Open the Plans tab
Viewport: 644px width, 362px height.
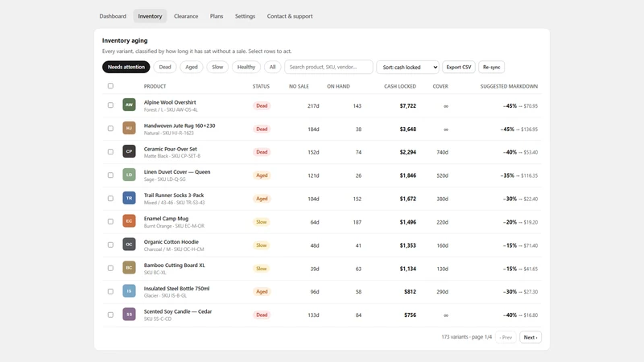point(217,16)
